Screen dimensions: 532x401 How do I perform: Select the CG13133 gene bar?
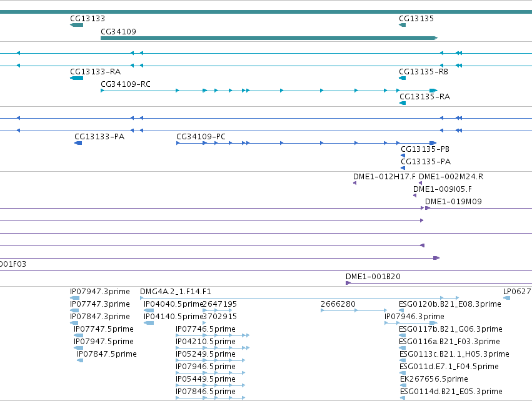[x=77, y=25]
